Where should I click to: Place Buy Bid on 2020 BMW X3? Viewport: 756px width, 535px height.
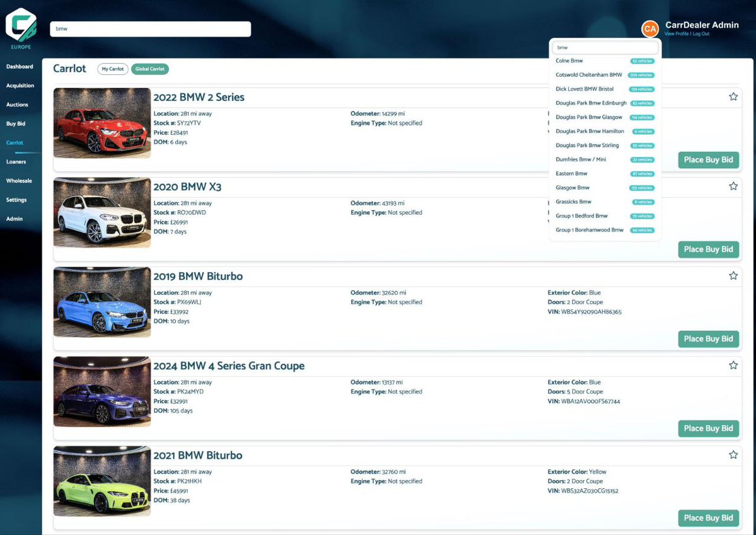[708, 250]
